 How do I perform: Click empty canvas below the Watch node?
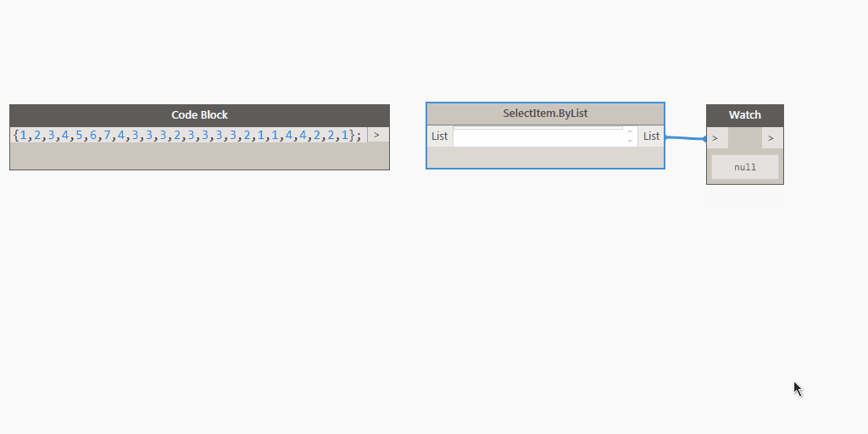pos(744,254)
